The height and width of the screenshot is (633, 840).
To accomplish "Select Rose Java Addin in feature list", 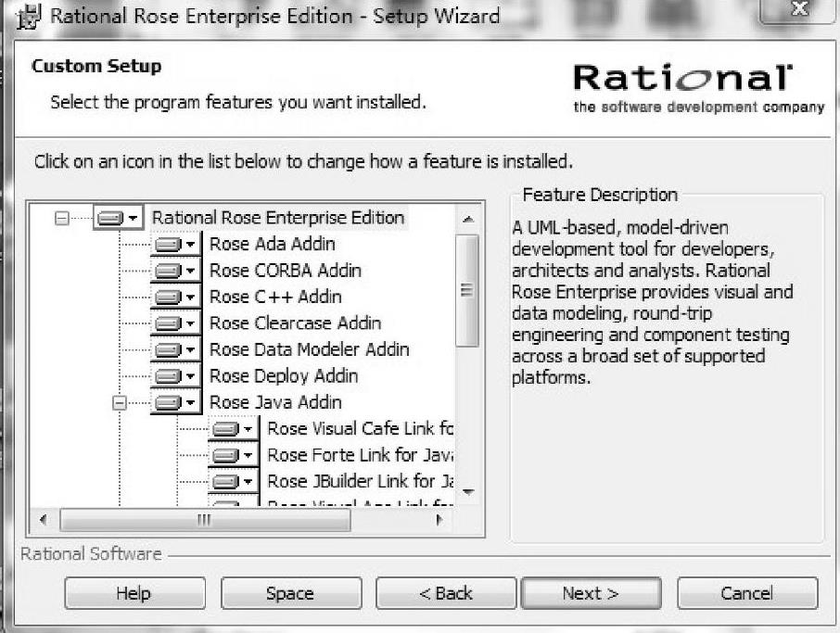I will tap(275, 402).
